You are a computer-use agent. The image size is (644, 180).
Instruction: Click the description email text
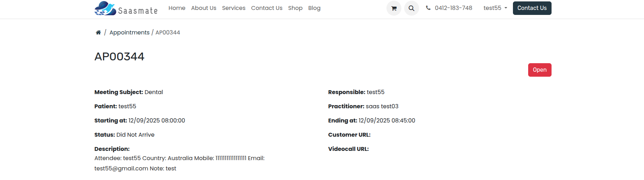[x=121, y=168]
